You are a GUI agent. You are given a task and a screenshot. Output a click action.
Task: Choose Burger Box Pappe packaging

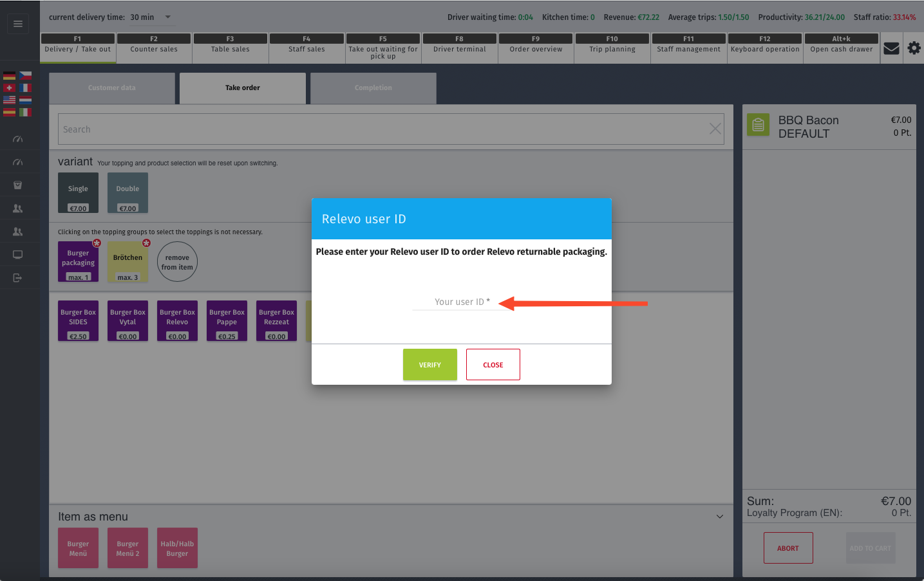click(227, 320)
